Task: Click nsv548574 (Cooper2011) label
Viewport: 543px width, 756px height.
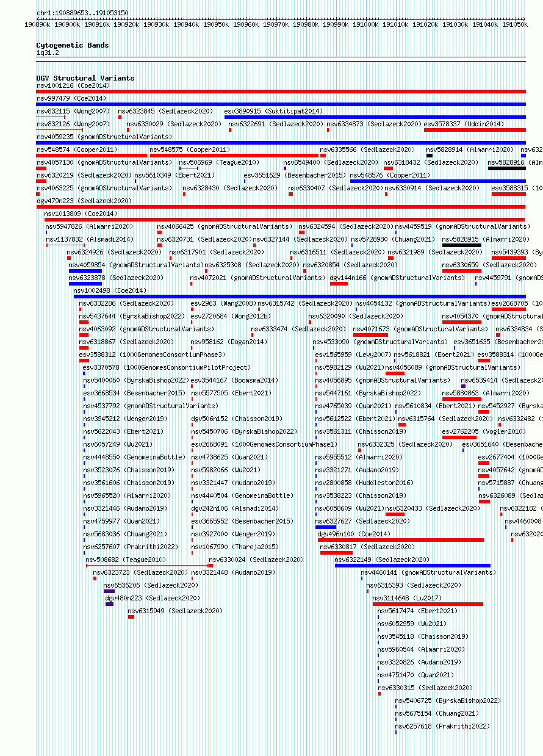Action: (x=76, y=149)
